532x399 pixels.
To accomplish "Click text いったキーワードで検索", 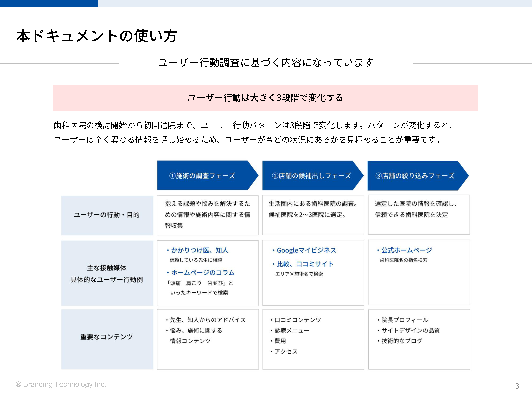I will point(199,293).
